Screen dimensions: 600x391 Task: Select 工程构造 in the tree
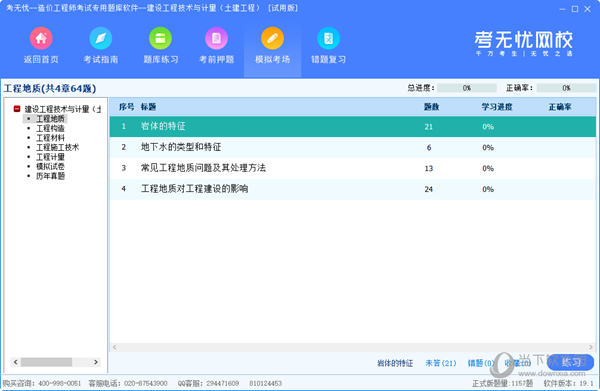coord(50,128)
